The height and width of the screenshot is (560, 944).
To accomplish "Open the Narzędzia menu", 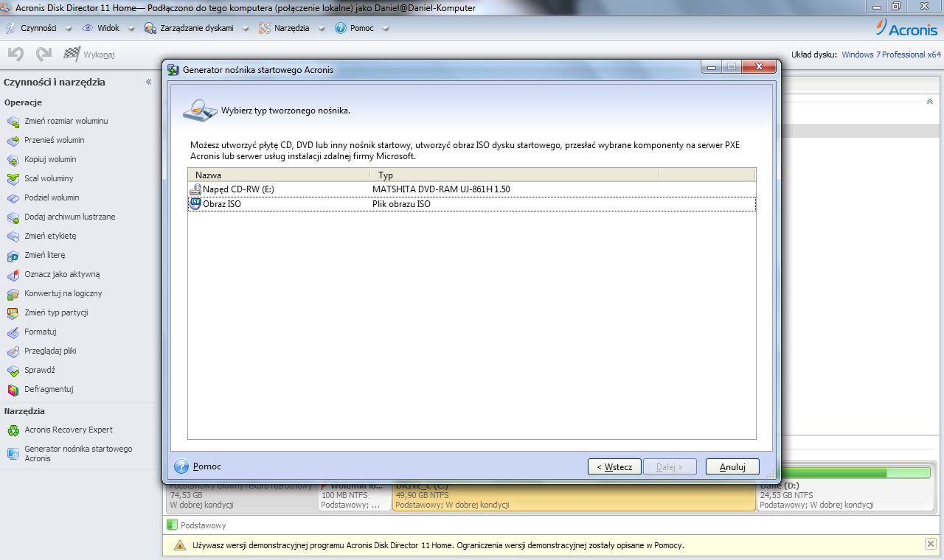I will pos(291,28).
